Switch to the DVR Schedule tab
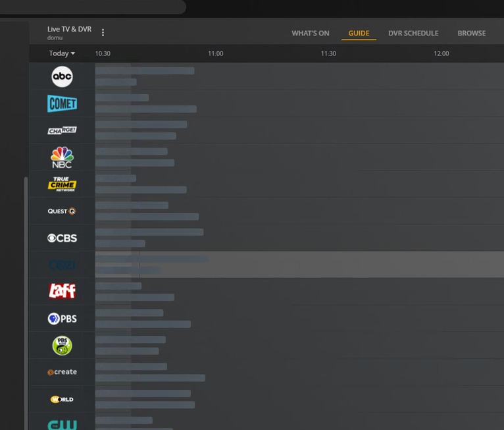Screen dimensions: 504x430 click(413, 33)
